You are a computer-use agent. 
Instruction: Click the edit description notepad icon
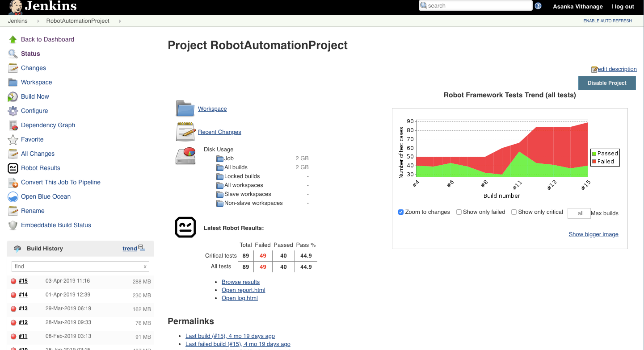(x=594, y=69)
